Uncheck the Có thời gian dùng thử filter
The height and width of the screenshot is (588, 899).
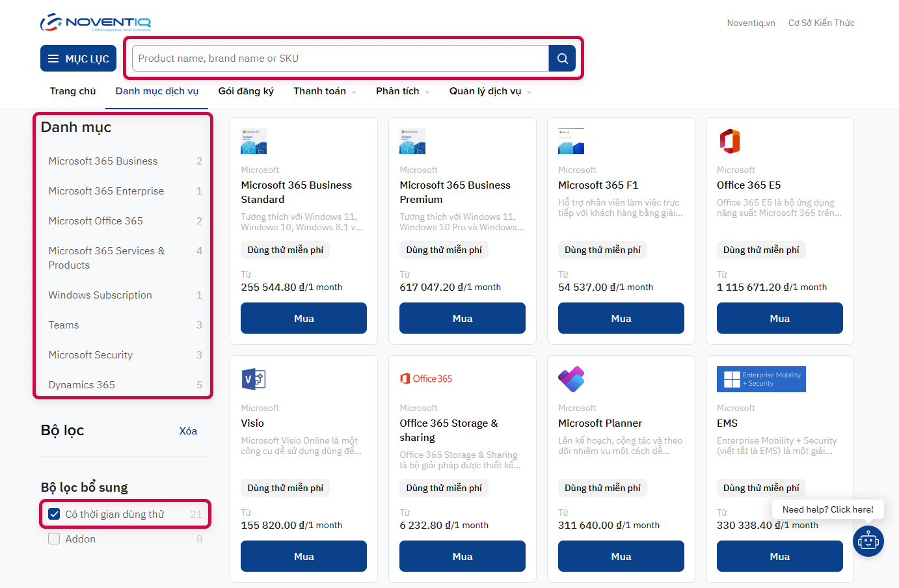[55, 514]
